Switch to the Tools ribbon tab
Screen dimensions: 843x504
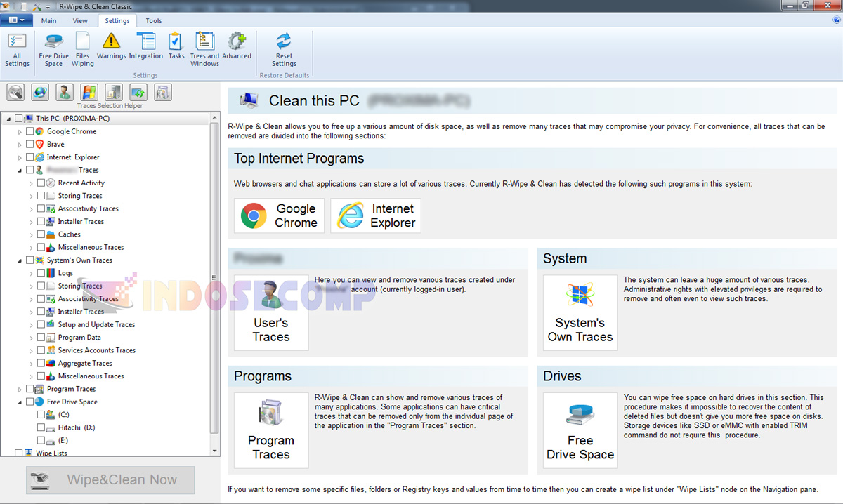point(153,21)
